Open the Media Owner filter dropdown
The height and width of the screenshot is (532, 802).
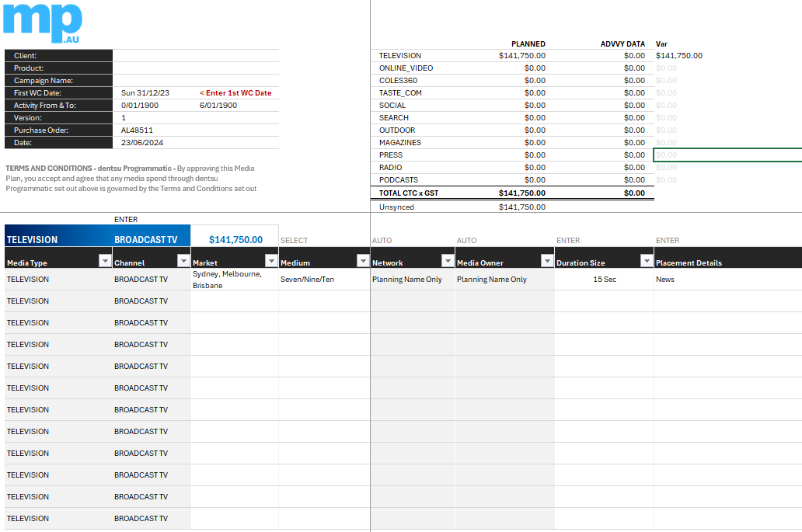[546, 261]
